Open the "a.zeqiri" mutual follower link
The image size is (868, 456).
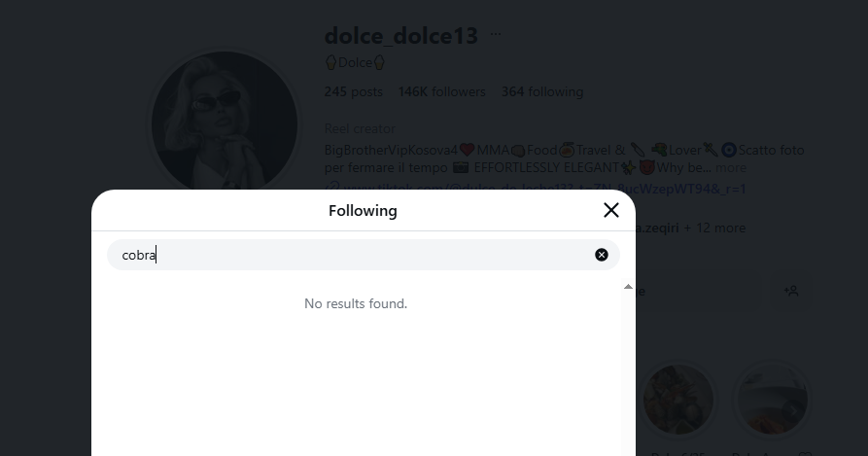657,228
